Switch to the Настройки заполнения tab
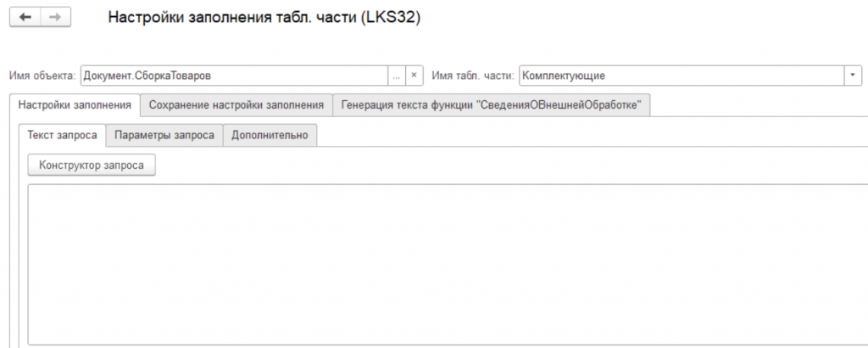This screenshot has width=868, height=348. pos(75,104)
